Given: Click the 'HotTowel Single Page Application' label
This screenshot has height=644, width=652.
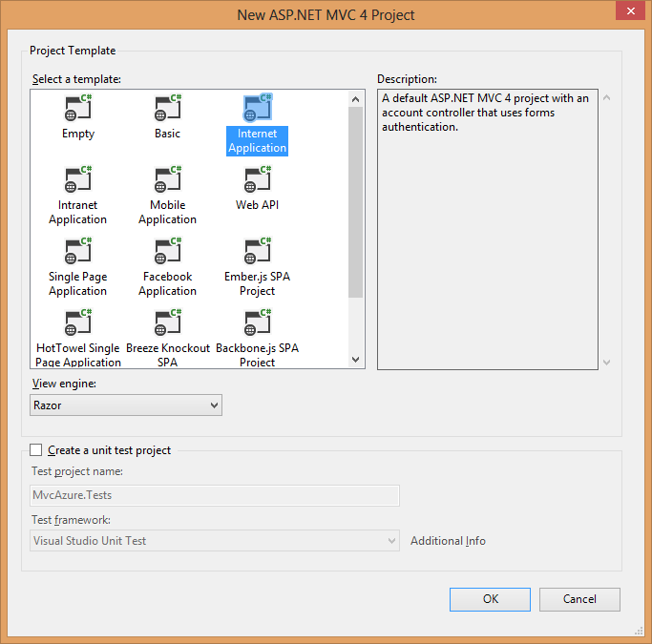Looking at the screenshot, I should coord(77,355).
